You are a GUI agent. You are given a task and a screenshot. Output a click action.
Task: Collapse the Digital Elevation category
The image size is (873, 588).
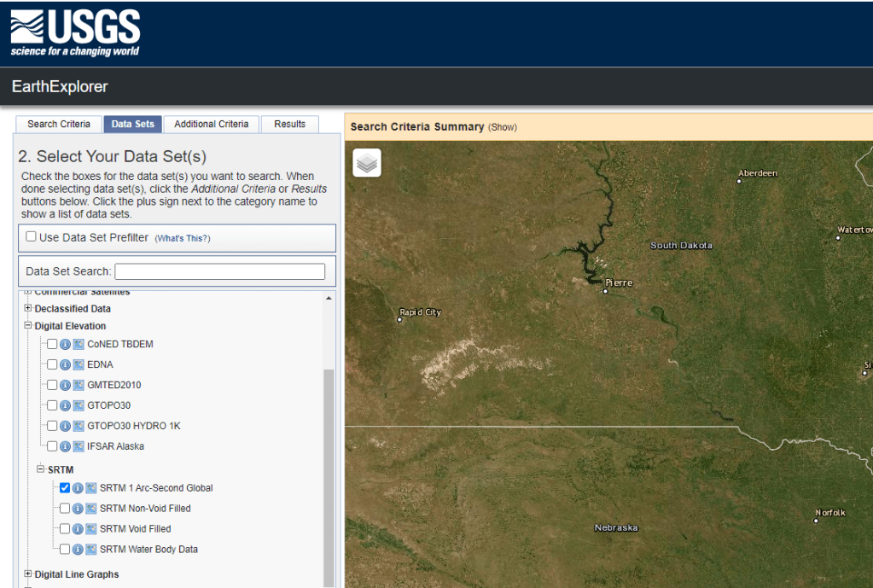[28, 326]
